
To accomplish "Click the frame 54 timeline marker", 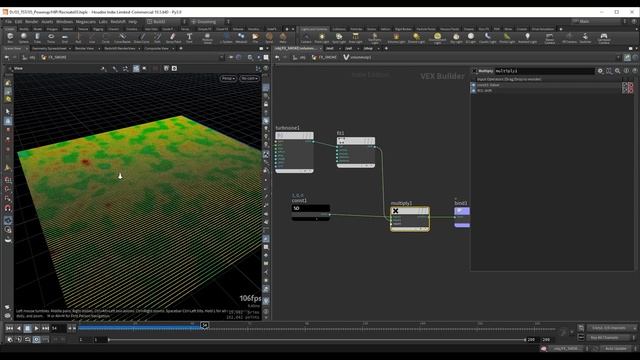I will 204,325.
